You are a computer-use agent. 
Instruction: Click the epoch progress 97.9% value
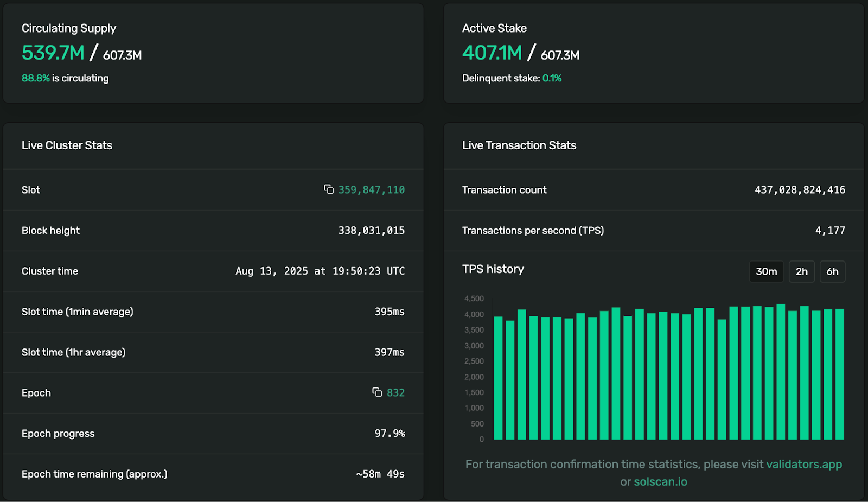(x=390, y=434)
